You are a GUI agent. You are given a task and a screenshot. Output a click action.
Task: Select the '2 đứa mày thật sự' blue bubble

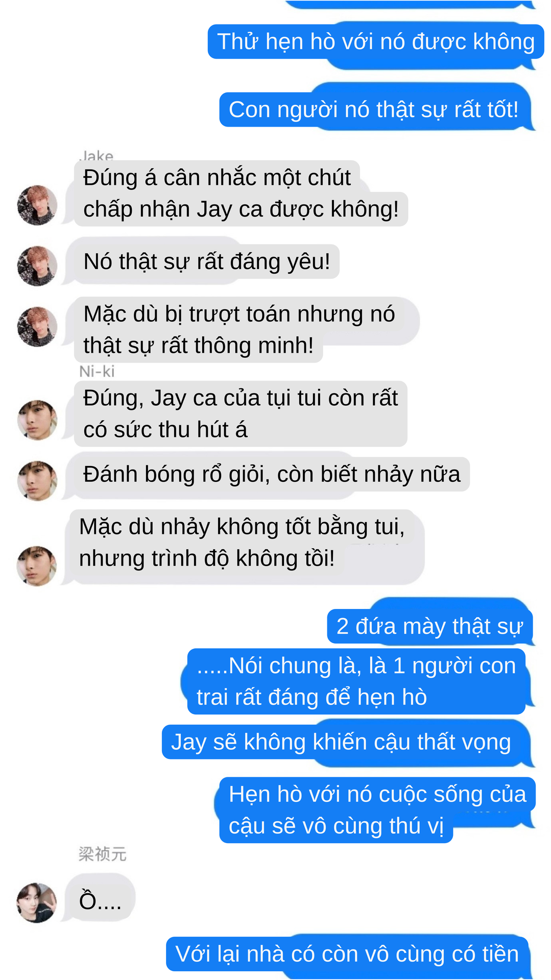coord(429,626)
